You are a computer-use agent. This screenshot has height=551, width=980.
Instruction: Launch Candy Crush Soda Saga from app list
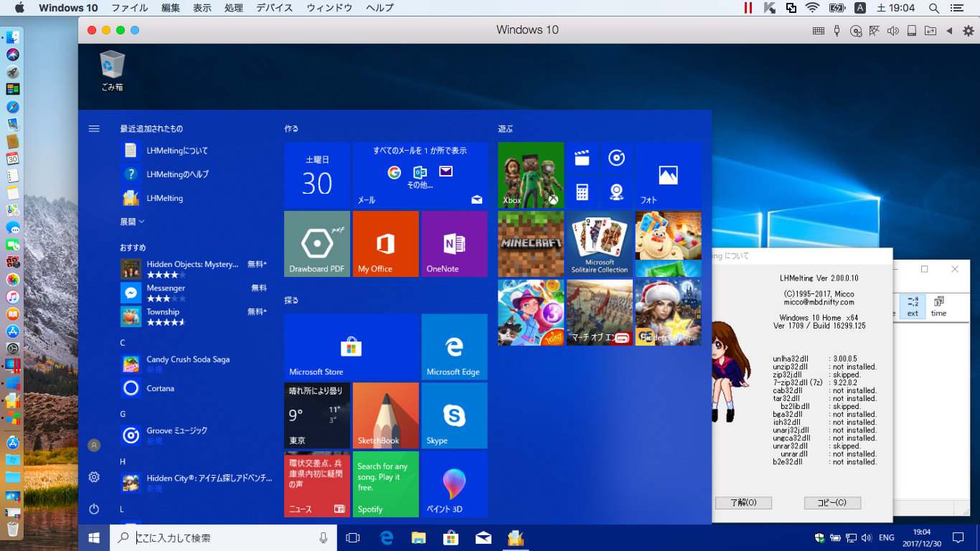[194, 364]
